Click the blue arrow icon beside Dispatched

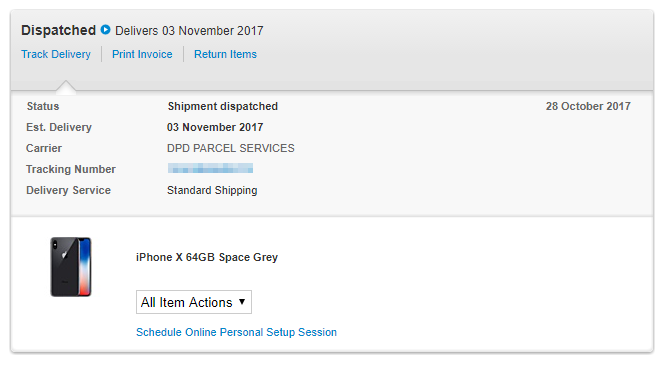(105, 30)
